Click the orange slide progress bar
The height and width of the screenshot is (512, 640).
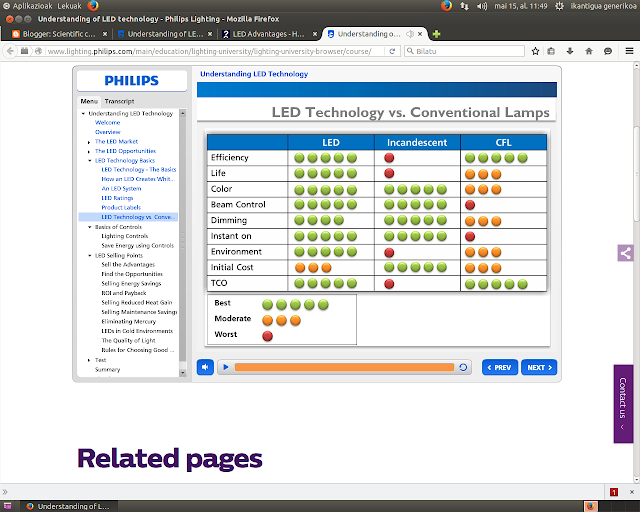[344, 367]
